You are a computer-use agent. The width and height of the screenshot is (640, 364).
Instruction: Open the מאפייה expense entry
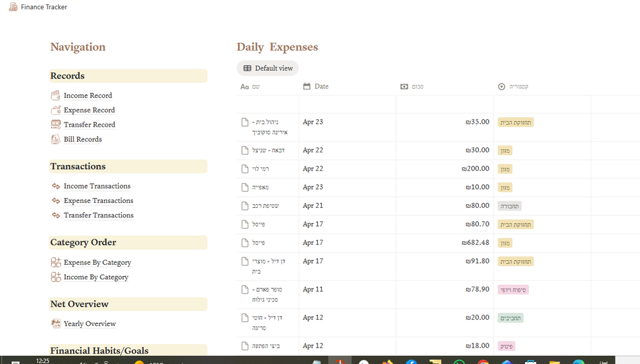coord(261,187)
